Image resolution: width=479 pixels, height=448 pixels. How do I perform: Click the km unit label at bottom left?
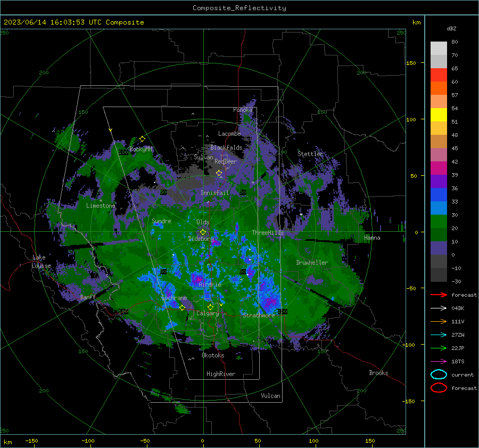(8, 442)
